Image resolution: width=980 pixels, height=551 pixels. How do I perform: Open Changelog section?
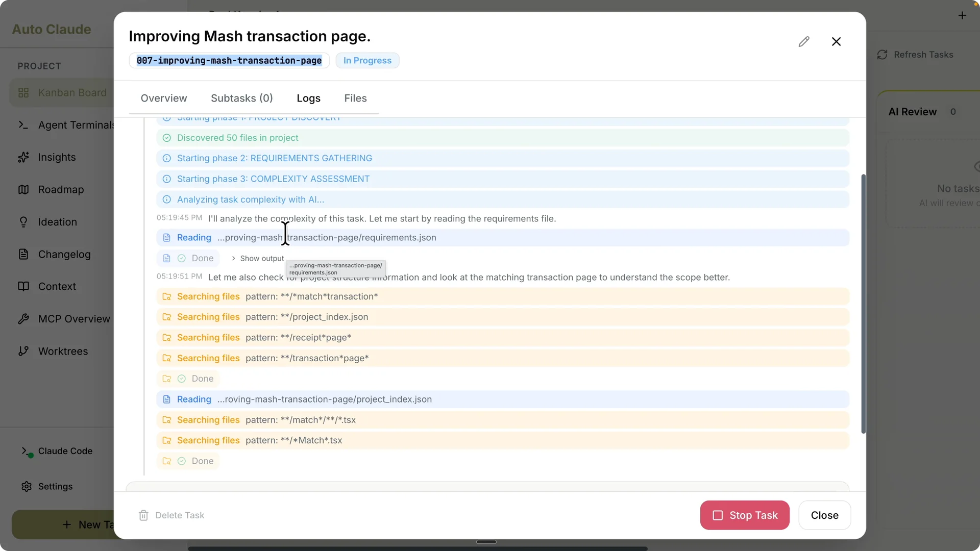point(64,254)
